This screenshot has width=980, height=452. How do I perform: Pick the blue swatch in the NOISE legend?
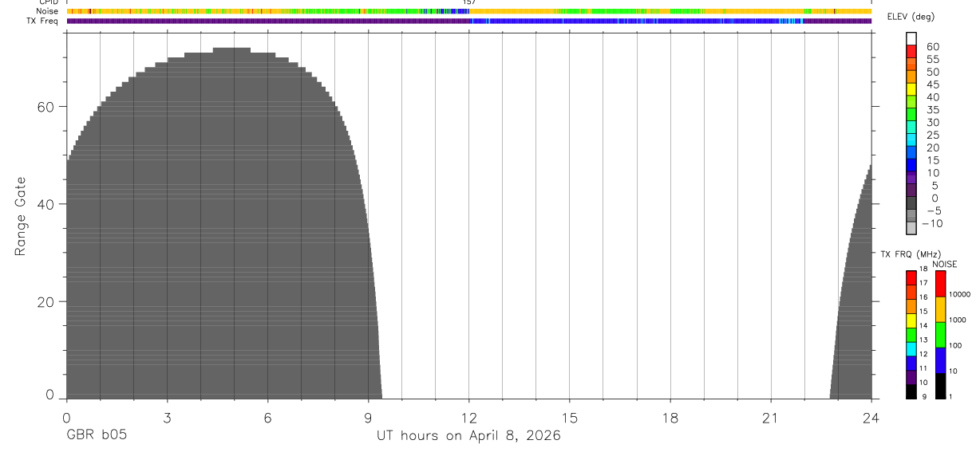click(940, 360)
